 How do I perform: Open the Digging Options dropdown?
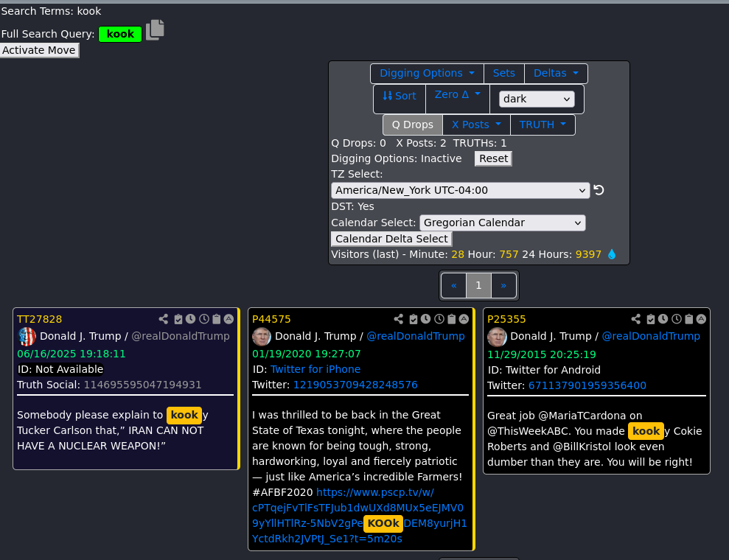click(x=427, y=74)
